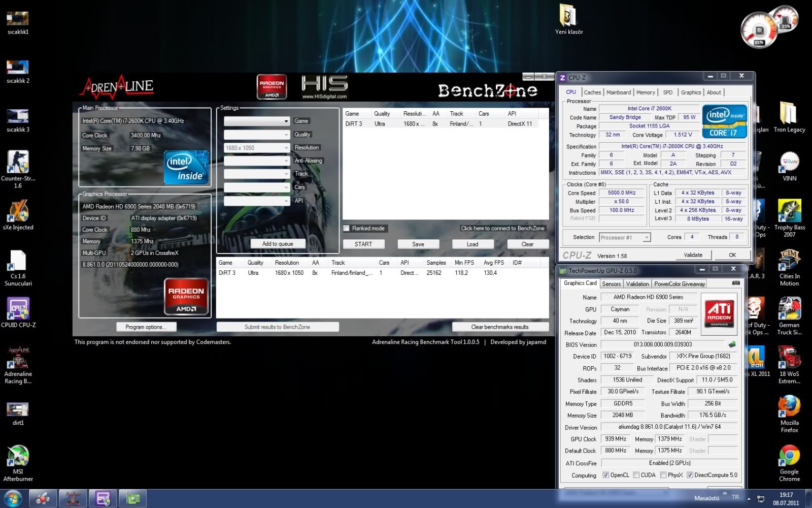Screen dimensions: 812x508
Task: Click the Radeon Graphics logo in header
Action: tap(272, 87)
